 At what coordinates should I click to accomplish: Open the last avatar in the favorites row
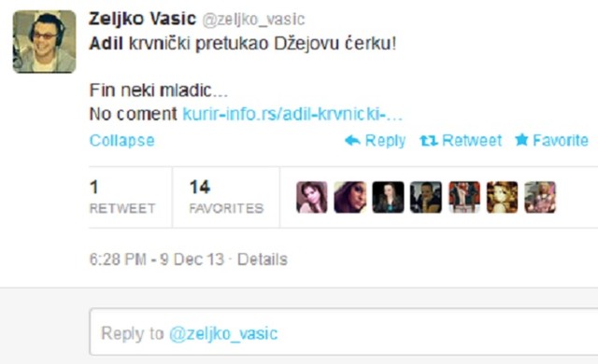point(540,197)
